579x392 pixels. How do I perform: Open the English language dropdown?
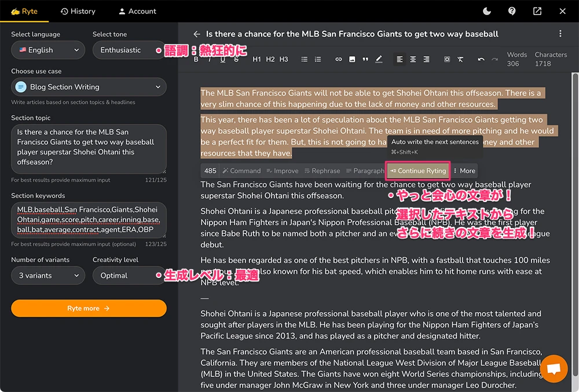[x=48, y=50]
